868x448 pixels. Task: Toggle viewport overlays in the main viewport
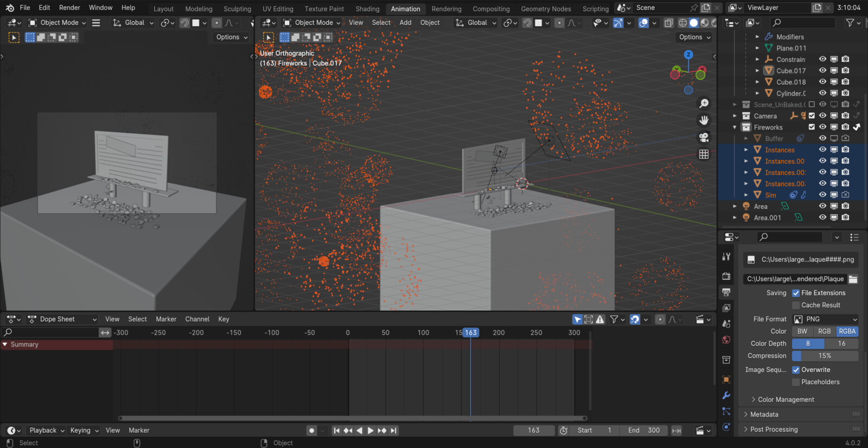tap(643, 23)
